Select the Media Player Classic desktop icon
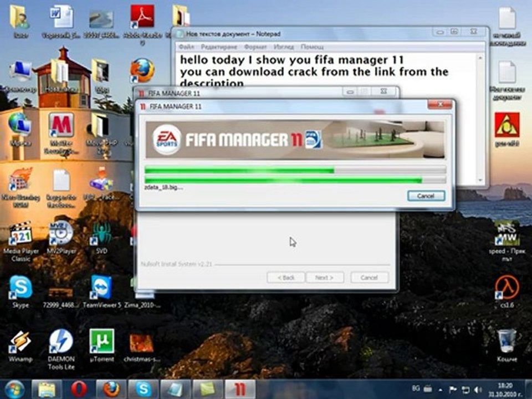The width and height of the screenshot is (532, 399). (21, 241)
